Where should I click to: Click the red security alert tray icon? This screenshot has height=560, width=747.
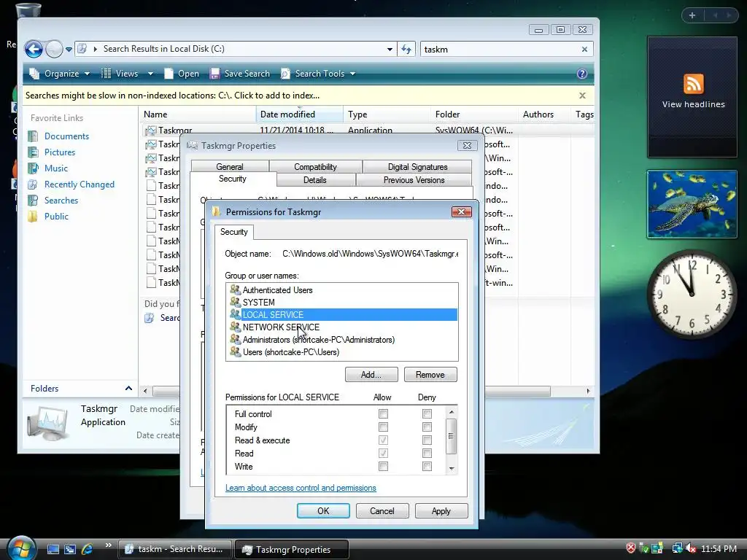click(630, 548)
